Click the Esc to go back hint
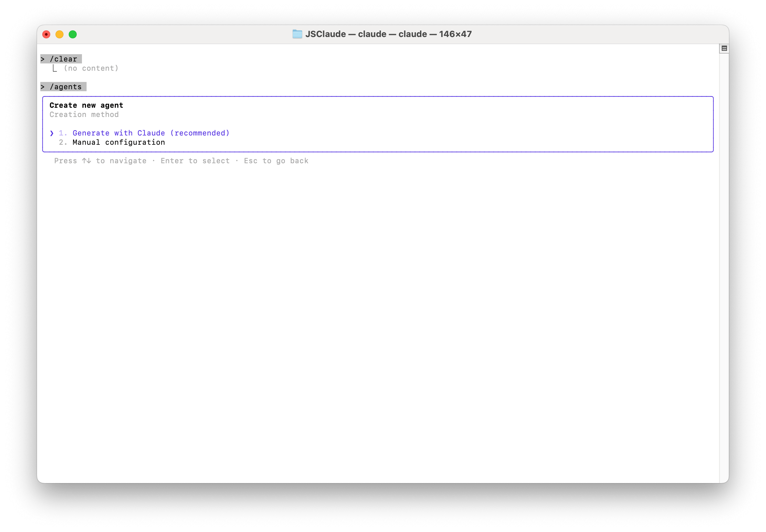The height and width of the screenshot is (532, 766). coord(276,161)
